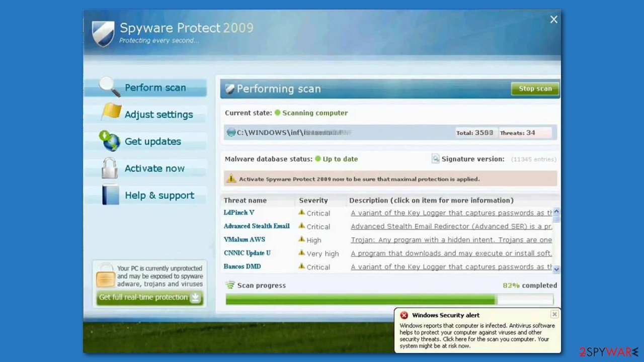This screenshot has width=644, height=362.
Task: Click the 11345 entries text
Action: (x=533, y=159)
